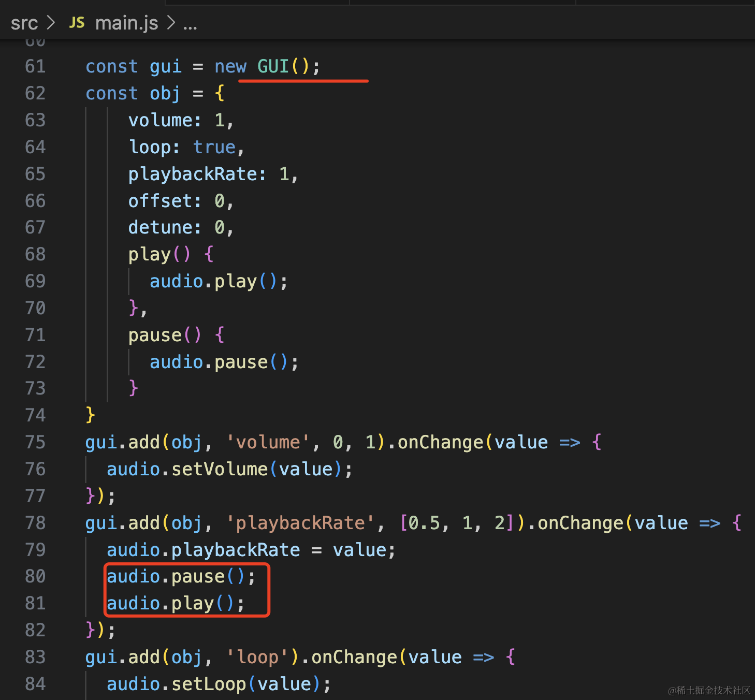Screen dimensions: 755x700
Task: Click line number 61 in gutter
Action: point(35,66)
